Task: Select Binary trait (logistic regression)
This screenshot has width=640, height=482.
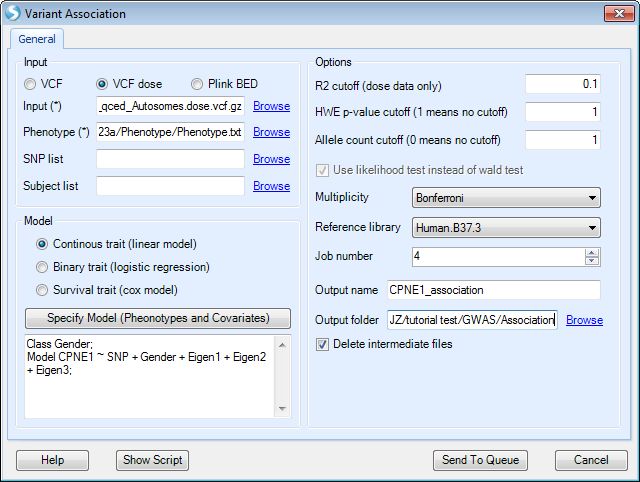Action: click(x=42, y=267)
